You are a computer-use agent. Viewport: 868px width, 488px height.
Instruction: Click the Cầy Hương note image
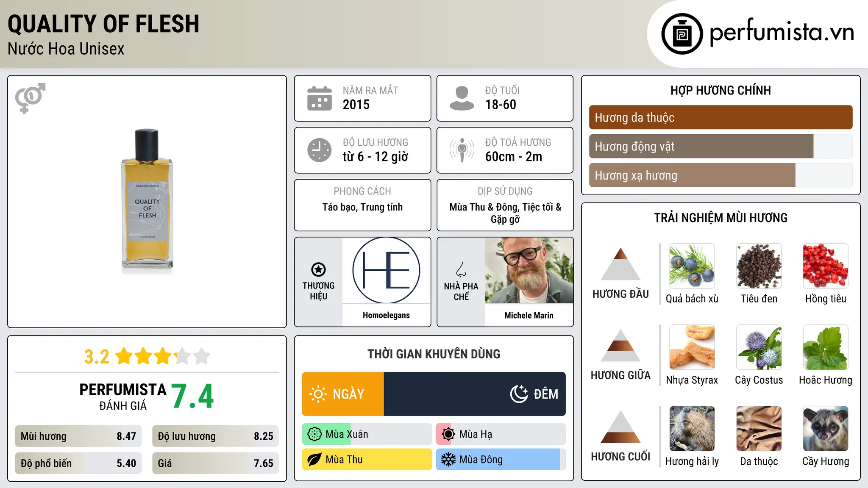coord(826,429)
